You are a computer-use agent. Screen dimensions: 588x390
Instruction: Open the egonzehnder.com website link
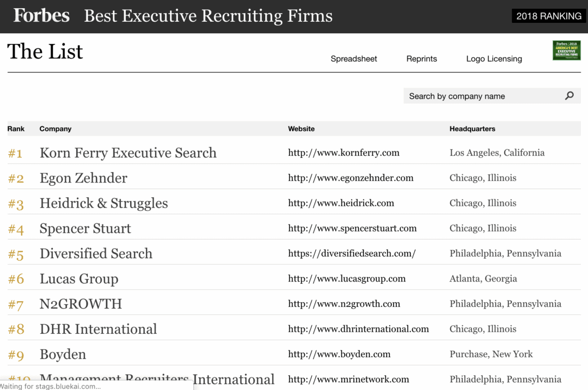point(351,178)
